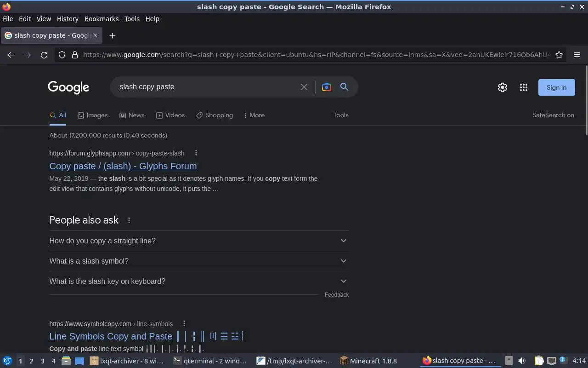Click the Sign in button
This screenshot has width=588, height=368.
[556, 87]
